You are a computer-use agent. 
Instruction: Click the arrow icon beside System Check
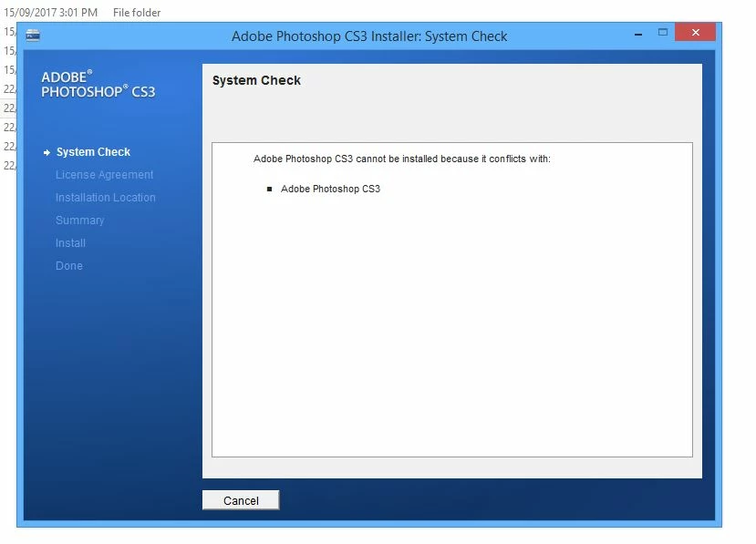click(47, 152)
